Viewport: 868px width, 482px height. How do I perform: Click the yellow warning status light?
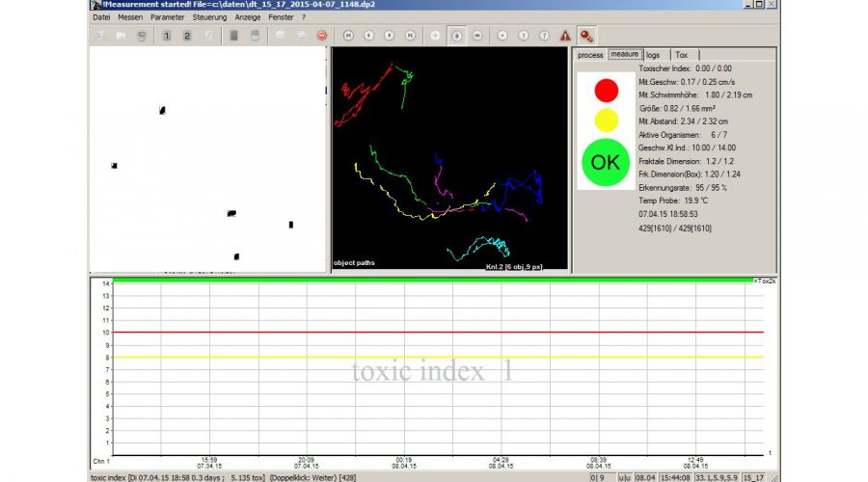pos(607,120)
